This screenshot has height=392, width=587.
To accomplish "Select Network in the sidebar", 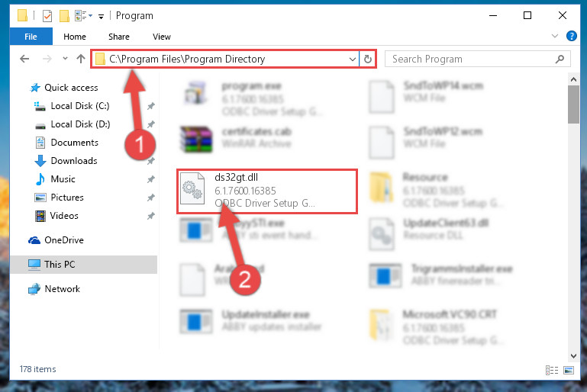I will point(54,289).
